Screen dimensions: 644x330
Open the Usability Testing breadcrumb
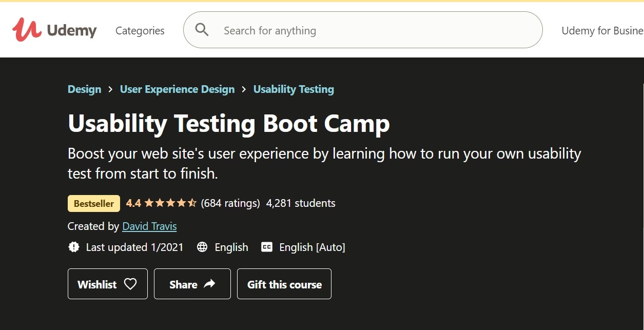[x=294, y=89]
